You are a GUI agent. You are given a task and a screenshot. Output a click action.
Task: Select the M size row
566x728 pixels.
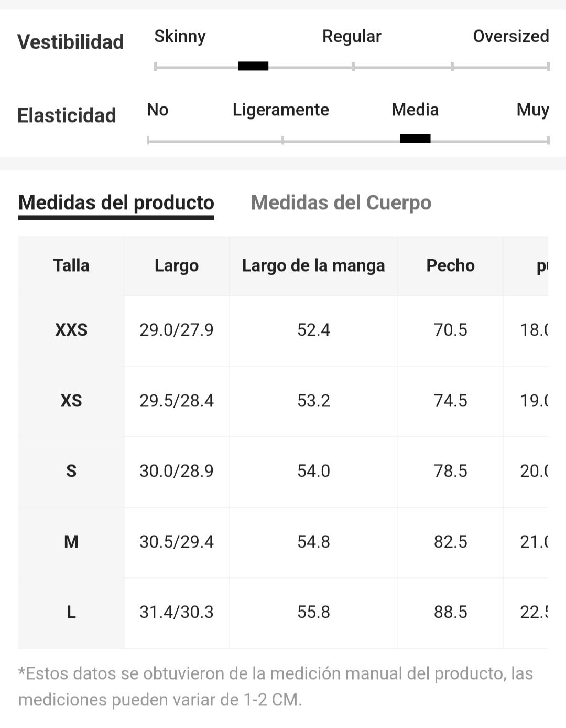[x=283, y=542]
